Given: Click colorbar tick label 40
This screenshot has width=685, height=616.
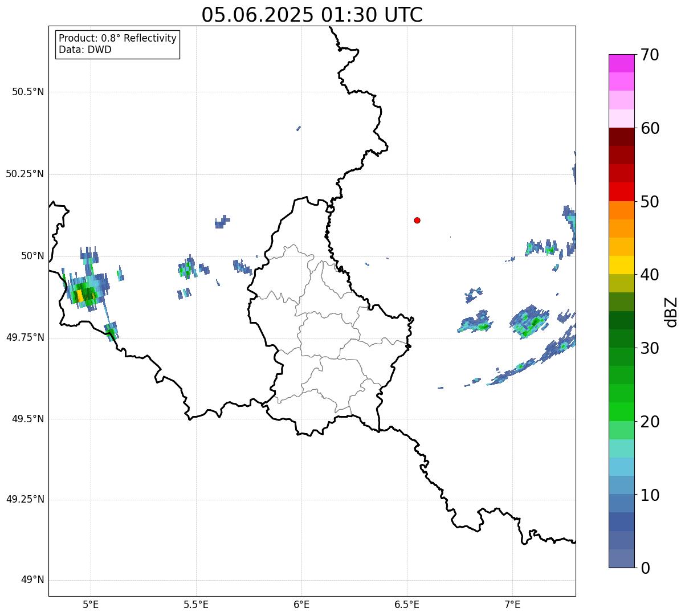Looking at the screenshot, I should click(650, 275).
